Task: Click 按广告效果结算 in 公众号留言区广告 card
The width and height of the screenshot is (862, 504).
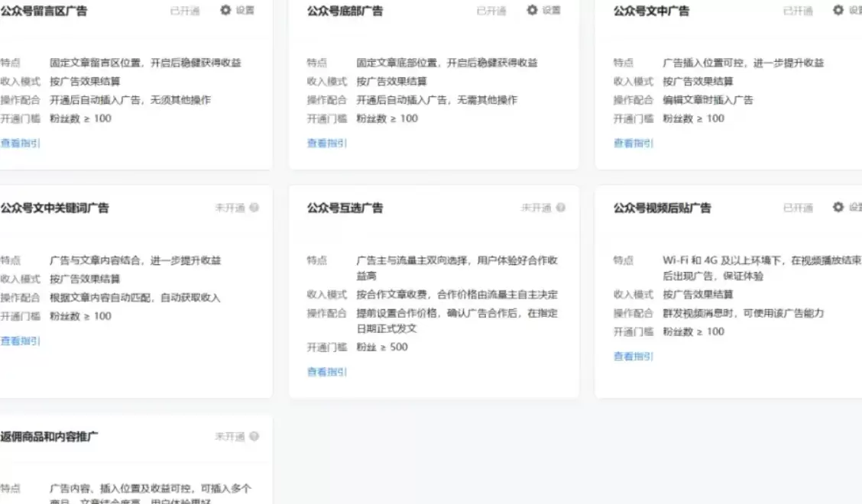Action: point(85,82)
